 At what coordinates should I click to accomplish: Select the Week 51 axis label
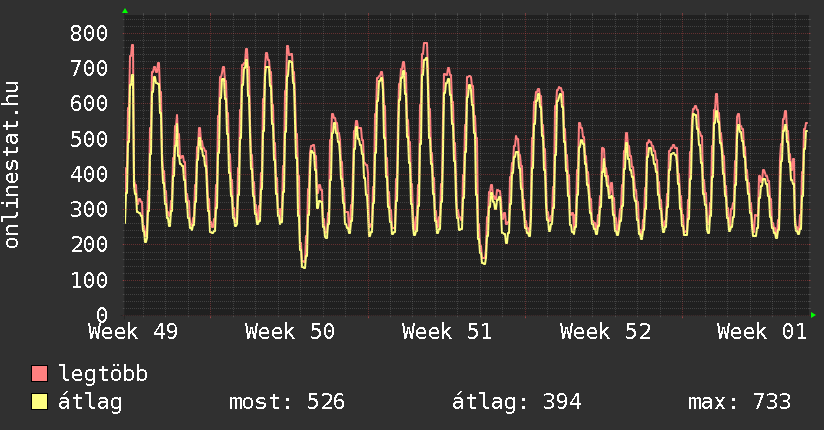tap(447, 332)
